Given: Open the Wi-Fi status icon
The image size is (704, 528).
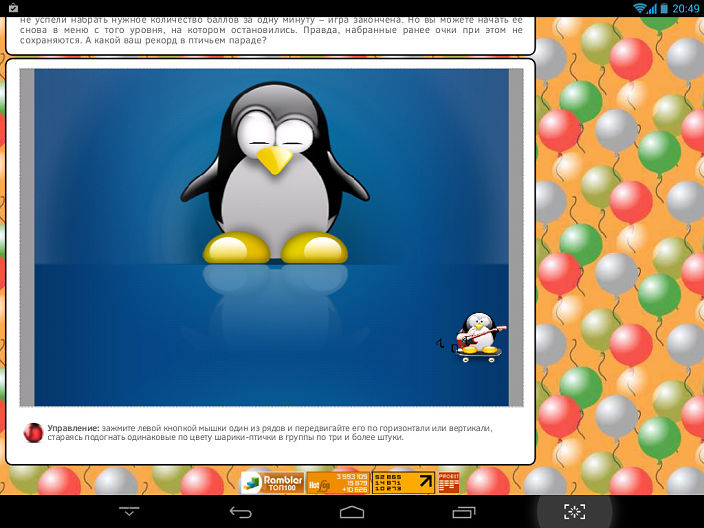Looking at the screenshot, I should [x=639, y=8].
